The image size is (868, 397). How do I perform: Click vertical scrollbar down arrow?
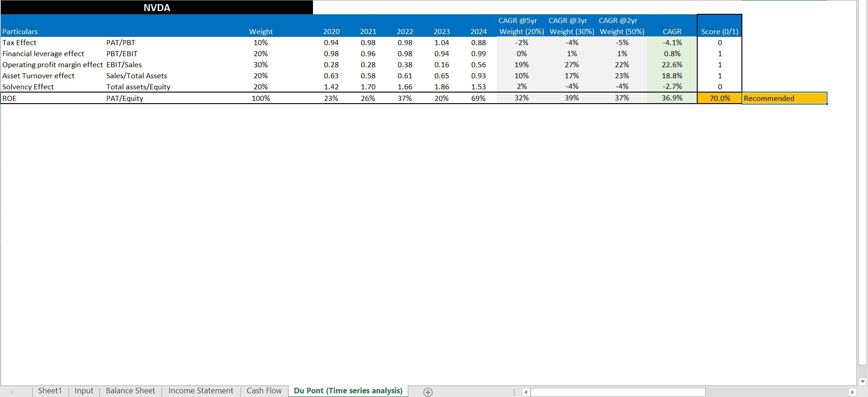[x=862, y=382]
